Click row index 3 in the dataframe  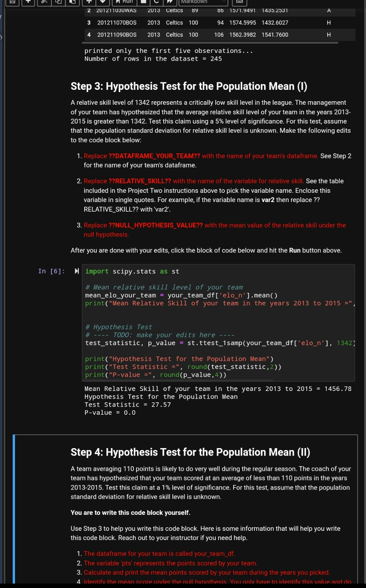[x=89, y=23]
